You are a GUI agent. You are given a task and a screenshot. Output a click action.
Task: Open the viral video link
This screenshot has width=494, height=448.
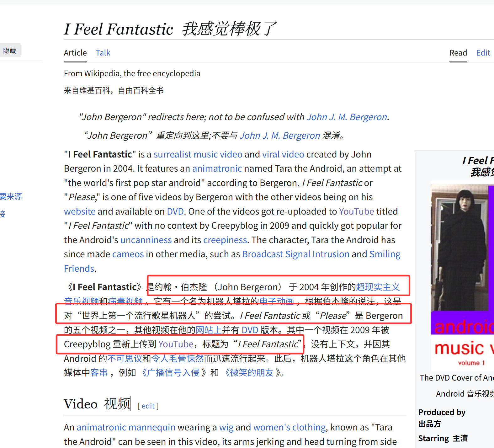pyautogui.click(x=283, y=154)
